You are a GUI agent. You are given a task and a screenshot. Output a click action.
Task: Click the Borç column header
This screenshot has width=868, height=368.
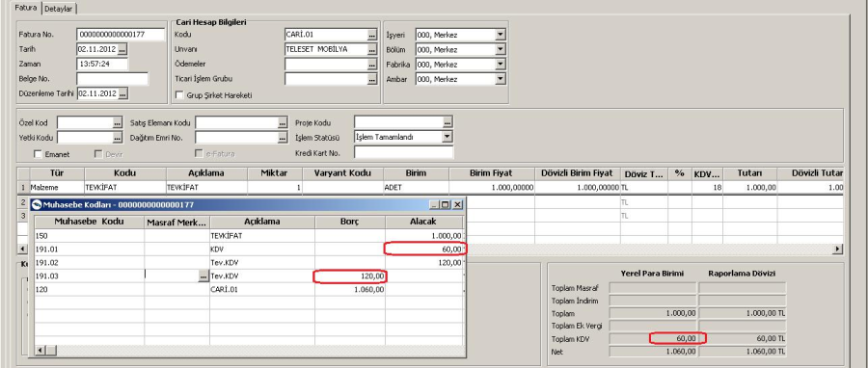(350, 222)
